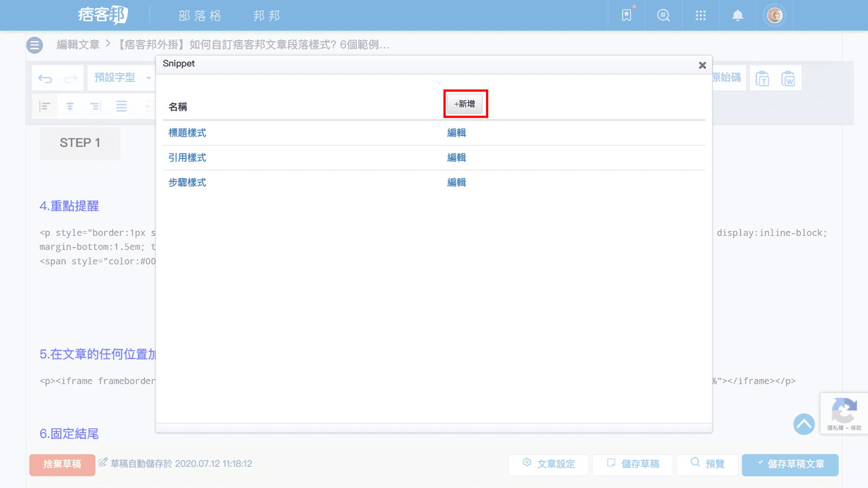Click the paste from Word icon
This screenshot has height=488, width=868.
point(788,79)
